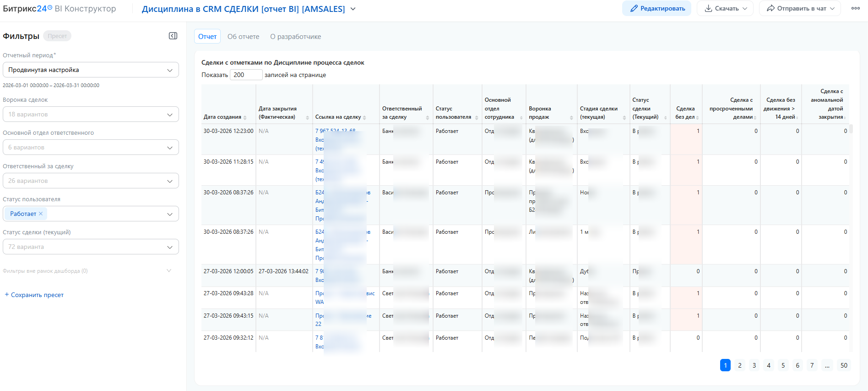Remove the Работает filter tag
868x391 pixels.
tap(41, 214)
